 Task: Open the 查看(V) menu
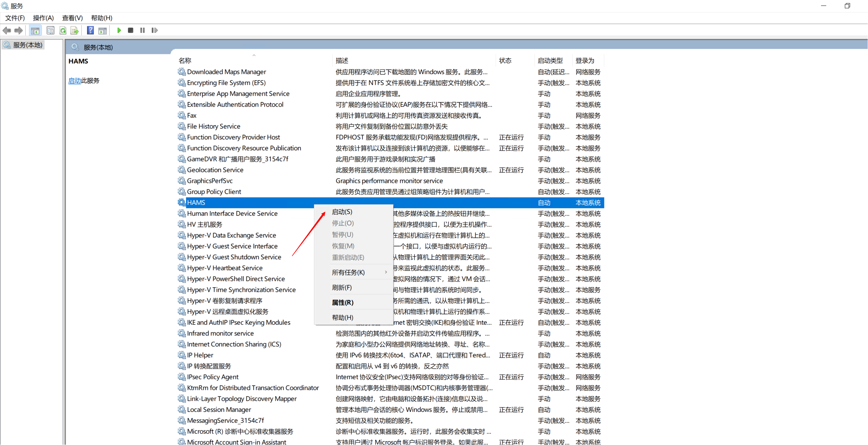72,18
